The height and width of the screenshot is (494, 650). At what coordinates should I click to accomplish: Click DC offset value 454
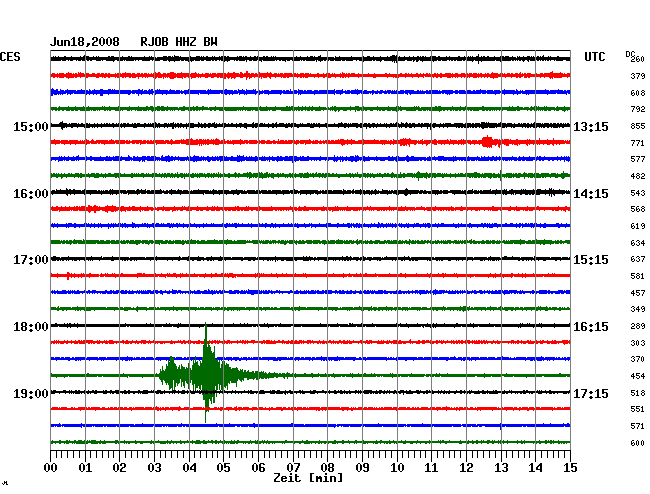coord(638,376)
